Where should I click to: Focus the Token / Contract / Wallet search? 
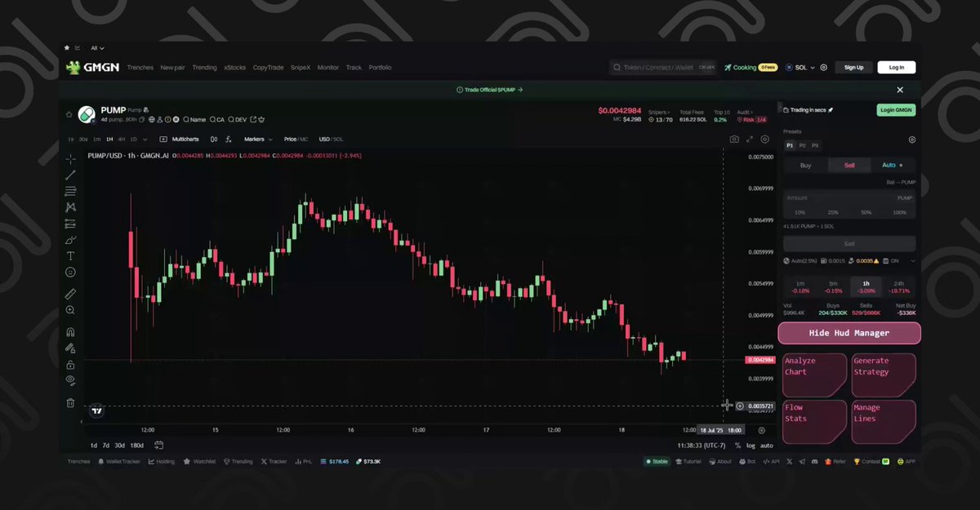coord(664,68)
